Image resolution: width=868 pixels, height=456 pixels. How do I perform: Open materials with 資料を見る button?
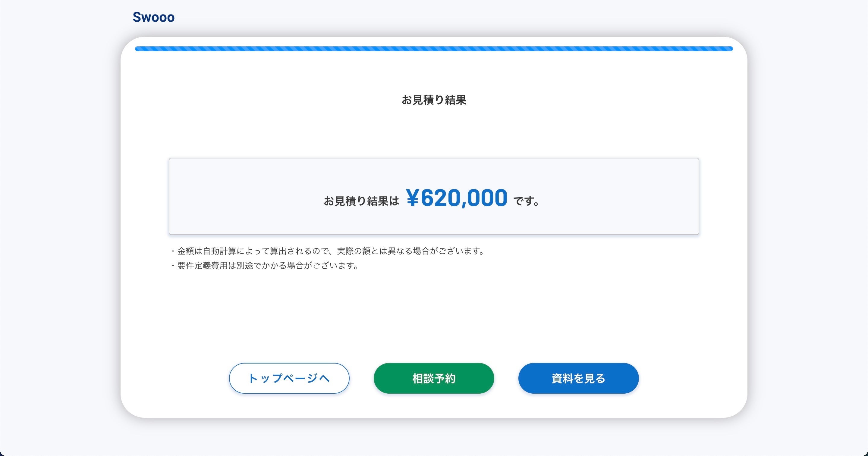[x=578, y=378]
